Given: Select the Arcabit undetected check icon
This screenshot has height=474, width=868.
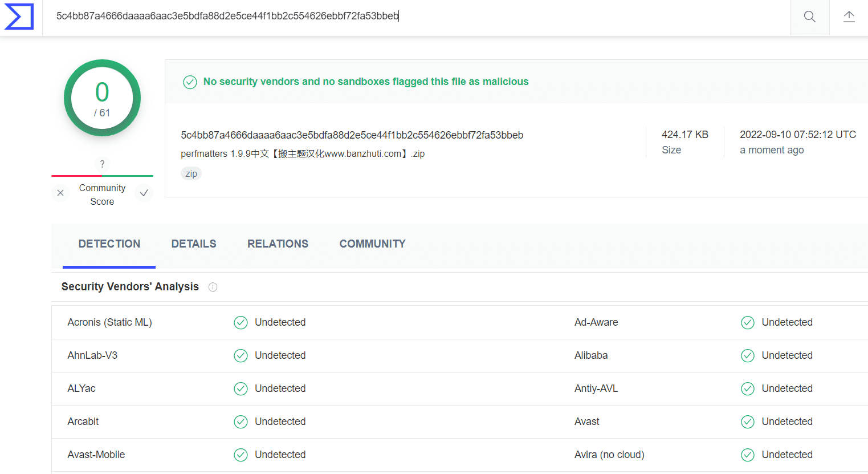Looking at the screenshot, I should pyautogui.click(x=241, y=422).
